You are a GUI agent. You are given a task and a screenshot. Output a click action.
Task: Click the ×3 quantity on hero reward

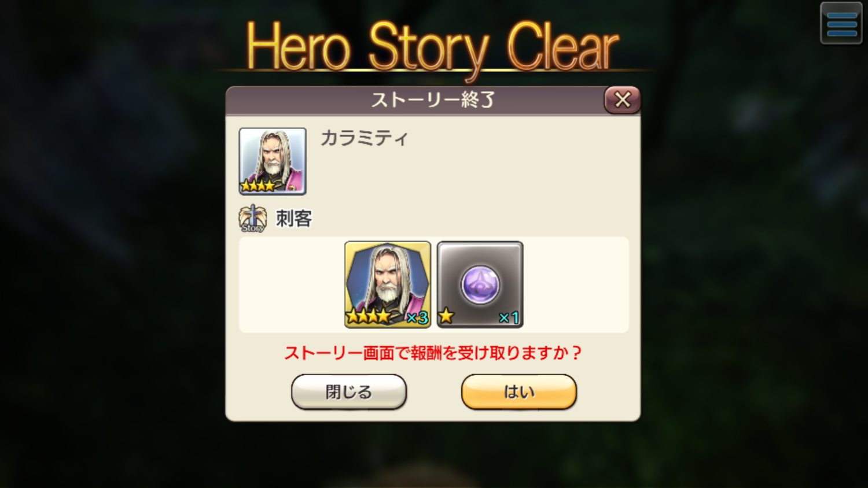[x=417, y=317]
